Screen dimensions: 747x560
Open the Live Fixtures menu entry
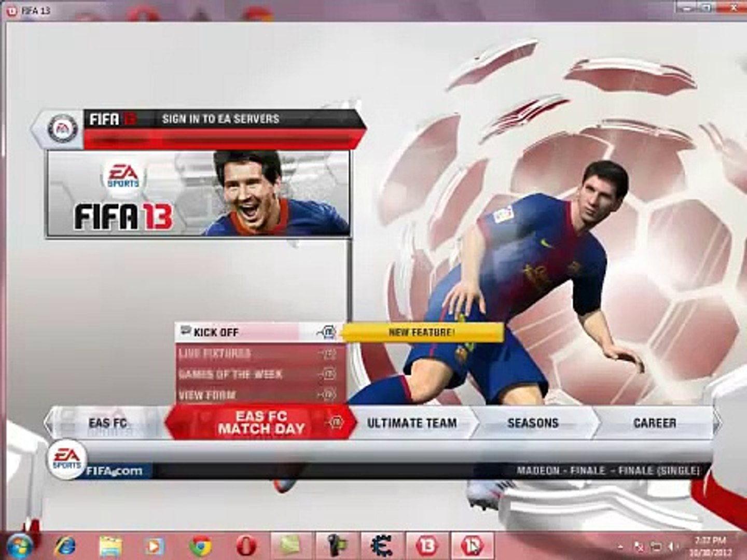point(260,354)
